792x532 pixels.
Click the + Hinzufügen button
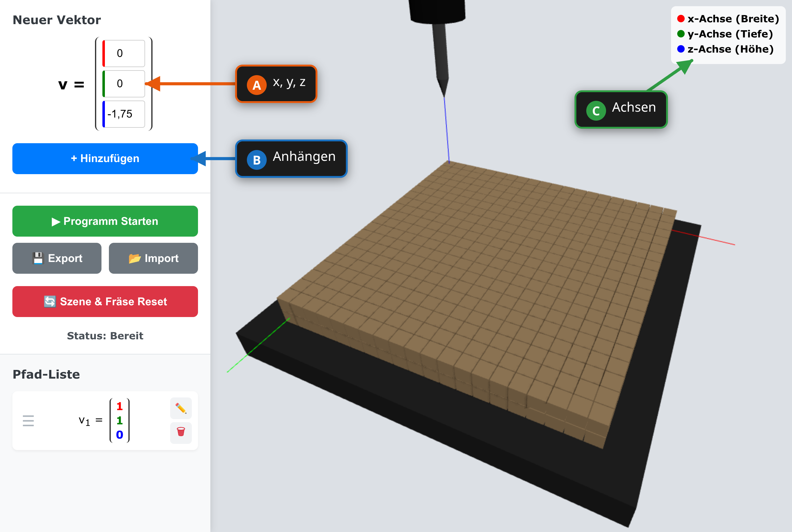pos(105,158)
